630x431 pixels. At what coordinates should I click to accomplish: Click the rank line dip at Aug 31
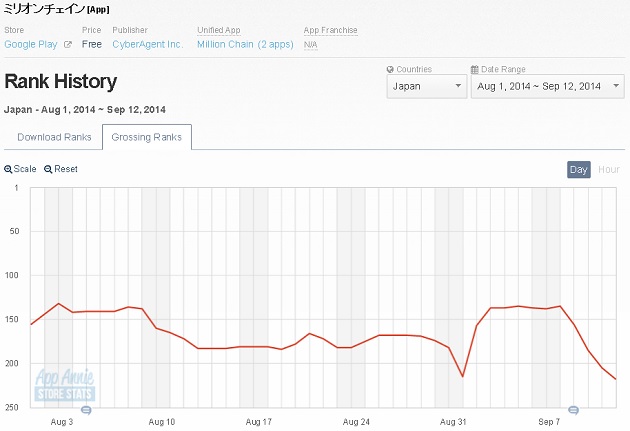click(x=462, y=376)
